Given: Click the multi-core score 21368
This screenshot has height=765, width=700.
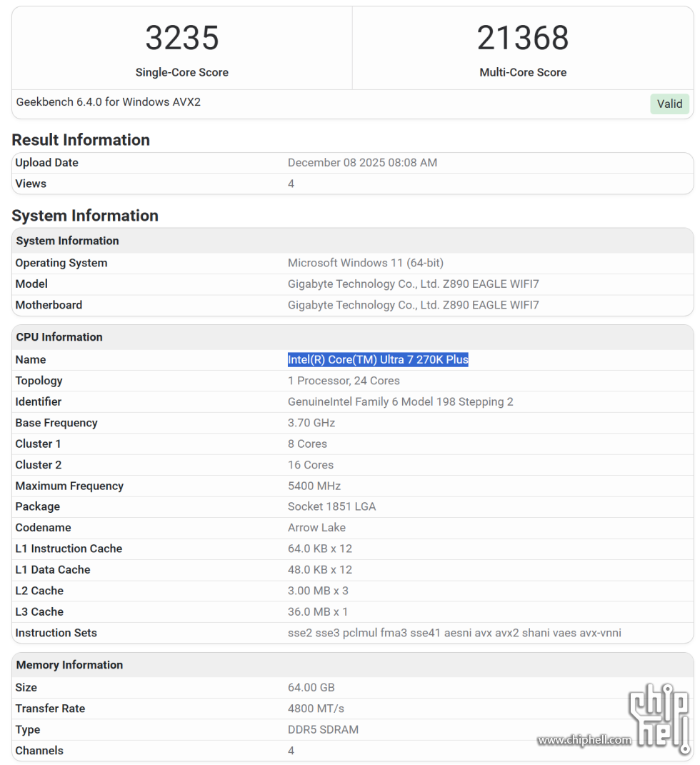Looking at the screenshot, I should tap(523, 38).
